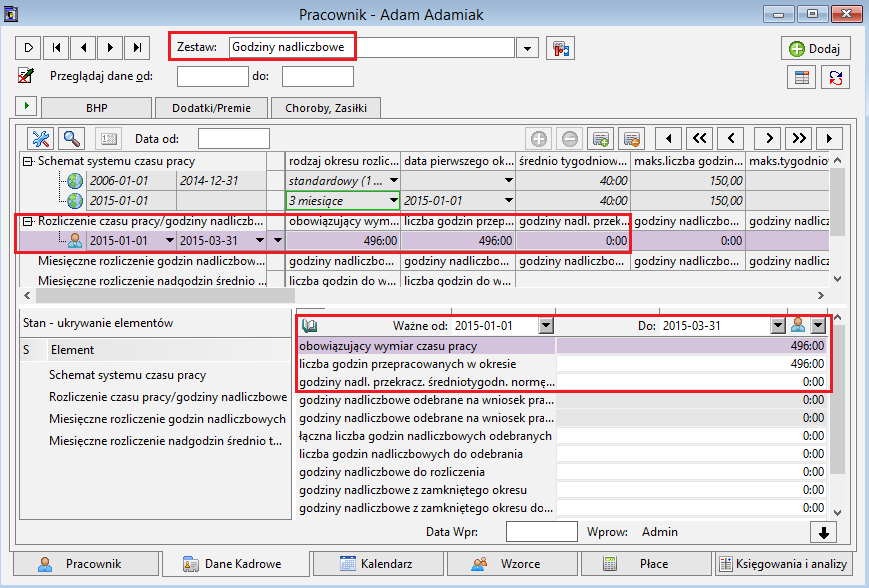The width and height of the screenshot is (869, 588).
Task: Open the Księgowania i analizy tab
Action: (783, 564)
